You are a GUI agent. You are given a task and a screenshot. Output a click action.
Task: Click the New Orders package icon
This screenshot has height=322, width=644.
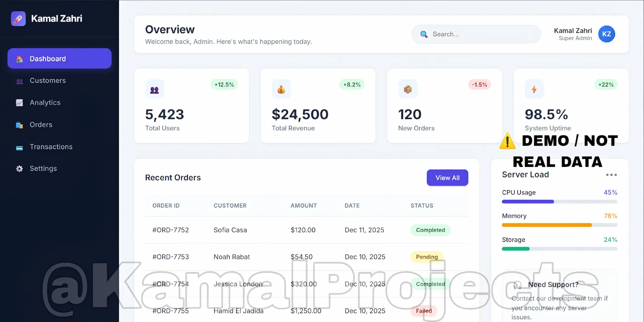[x=408, y=89]
